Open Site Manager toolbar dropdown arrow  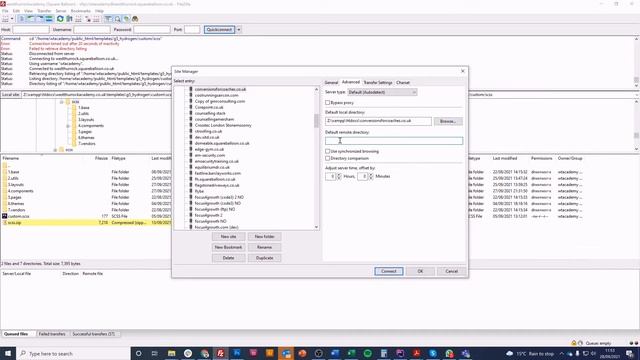[x=12, y=19]
